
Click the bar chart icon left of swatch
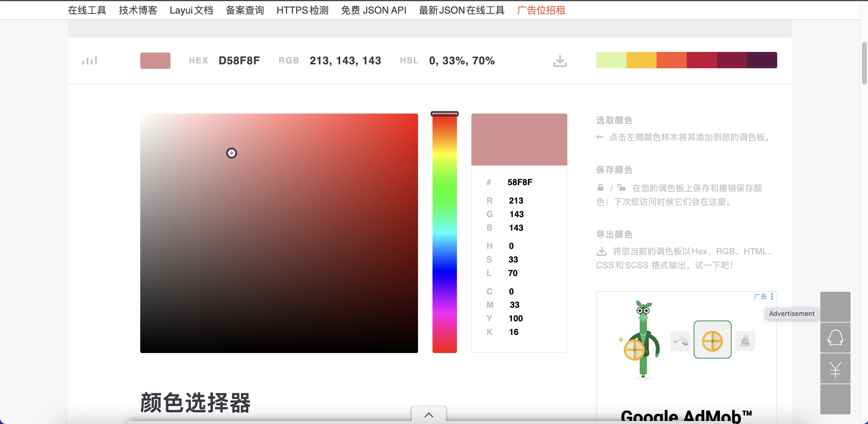(x=90, y=61)
